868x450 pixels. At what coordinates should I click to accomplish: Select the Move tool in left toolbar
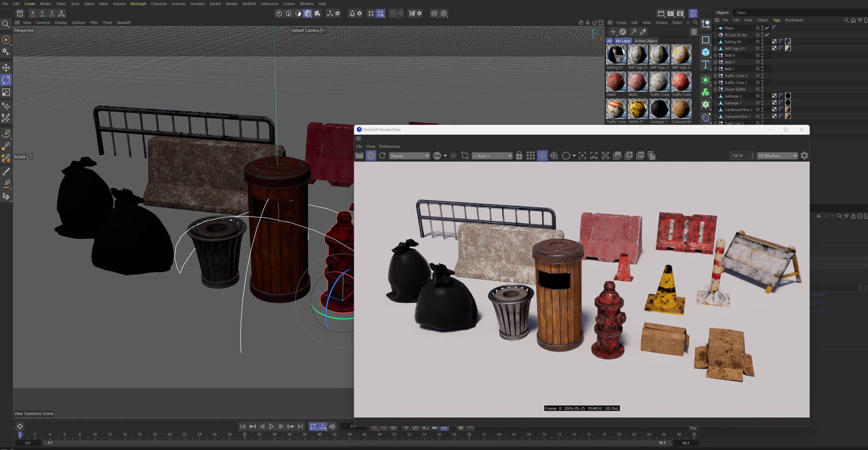[x=6, y=67]
